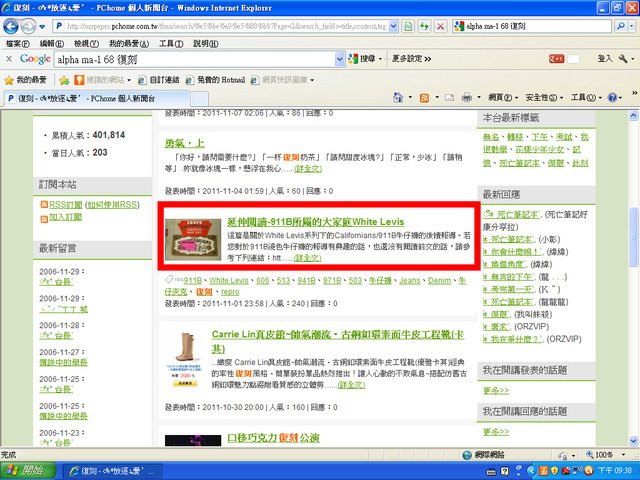
Task: Click the White Levis tag link
Action: tap(229, 281)
